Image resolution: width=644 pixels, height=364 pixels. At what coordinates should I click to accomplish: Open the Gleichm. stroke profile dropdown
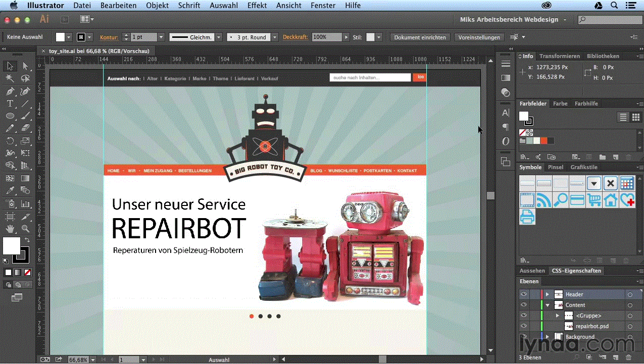coord(219,37)
